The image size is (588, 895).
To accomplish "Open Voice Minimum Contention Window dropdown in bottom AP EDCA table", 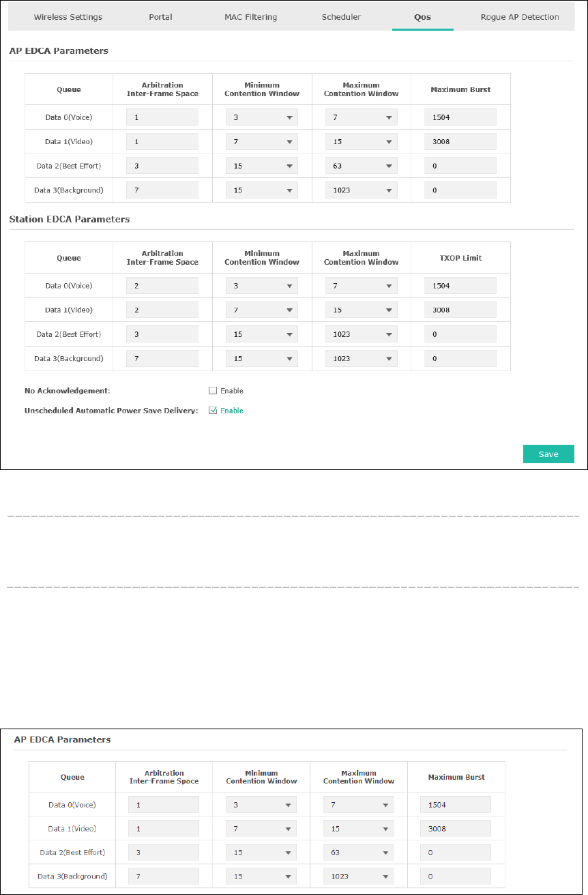I will tap(261, 805).
